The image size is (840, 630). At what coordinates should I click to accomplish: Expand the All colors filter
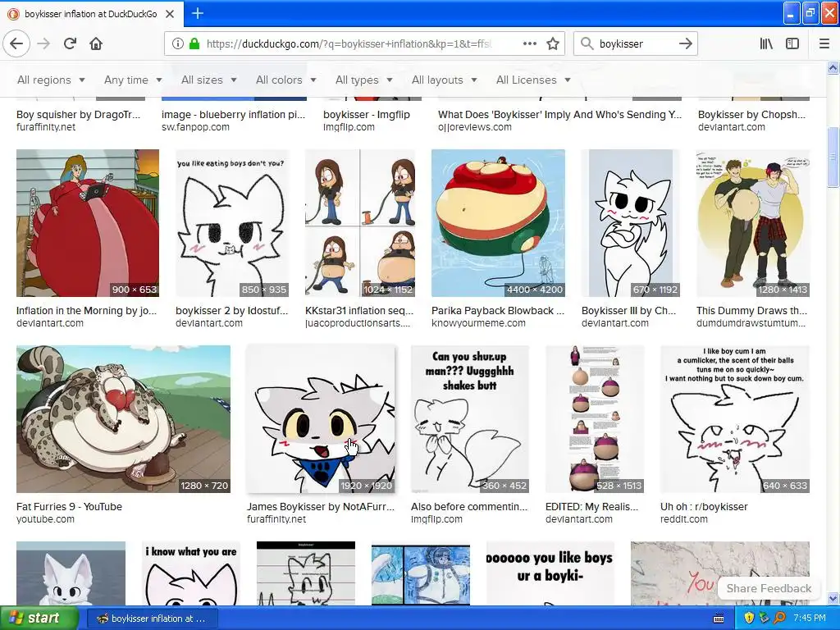tap(286, 80)
